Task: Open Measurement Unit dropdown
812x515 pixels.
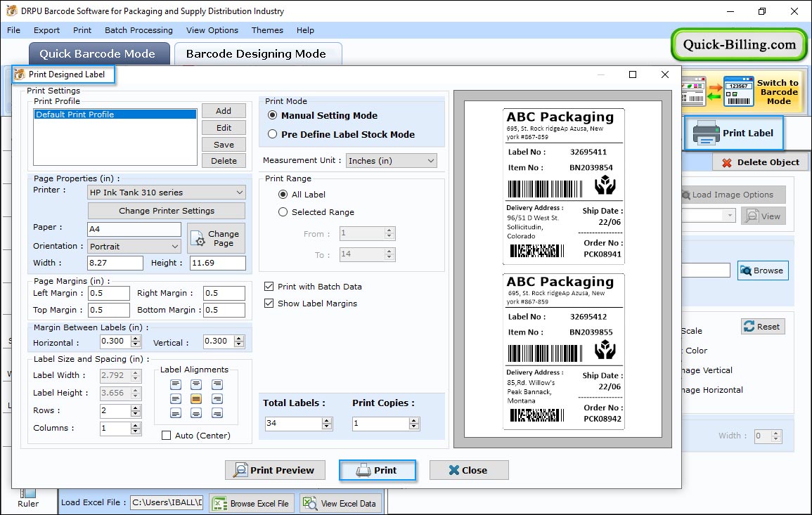Action: (392, 161)
